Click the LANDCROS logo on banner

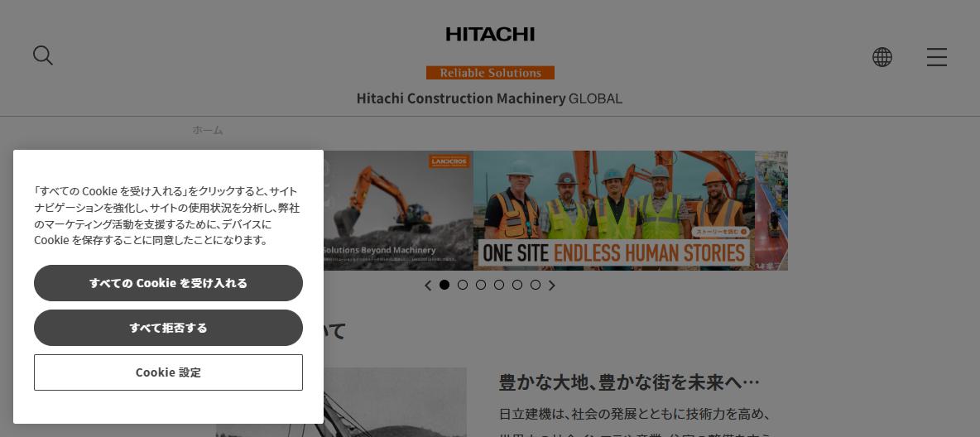pos(449,161)
